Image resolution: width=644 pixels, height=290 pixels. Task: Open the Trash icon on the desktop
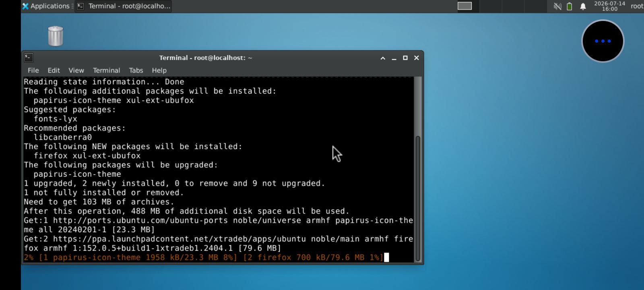[x=56, y=36]
